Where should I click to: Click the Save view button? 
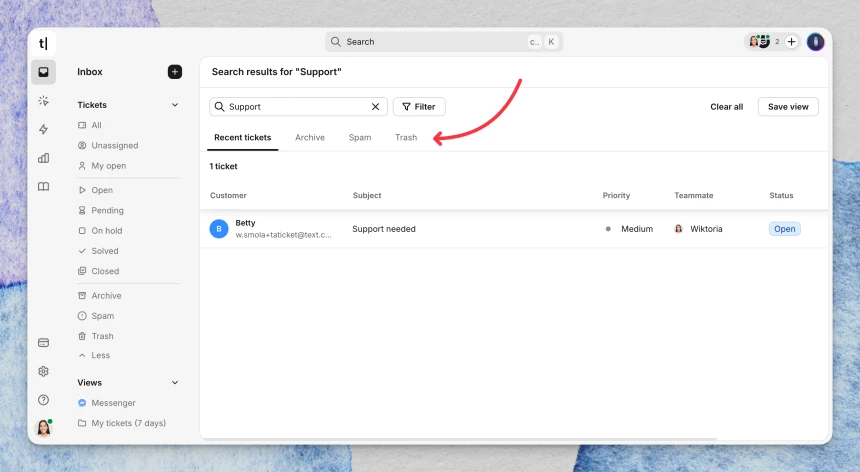(x=788, y=107)
